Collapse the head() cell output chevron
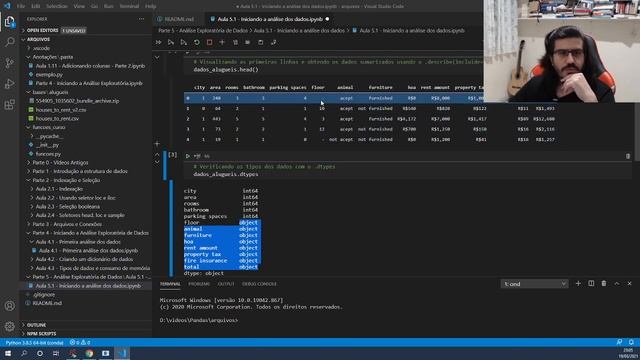This screenshot has height=360, width=640. (157, 58)
